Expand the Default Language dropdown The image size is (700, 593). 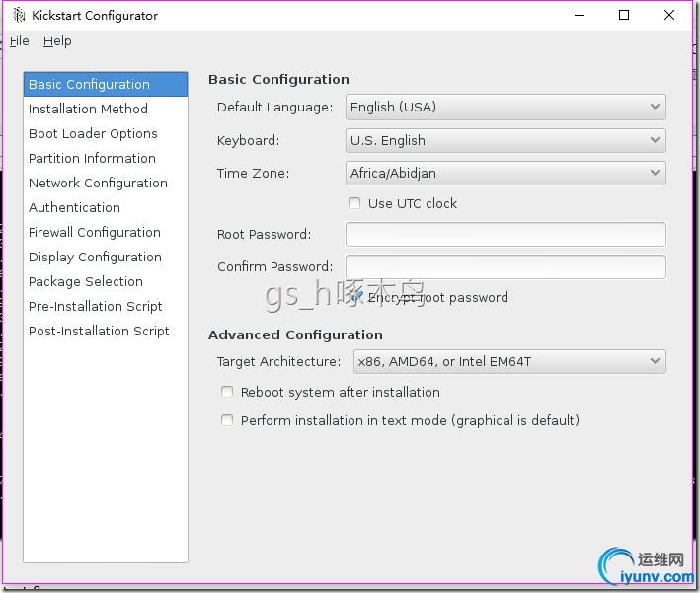point(506,108)
